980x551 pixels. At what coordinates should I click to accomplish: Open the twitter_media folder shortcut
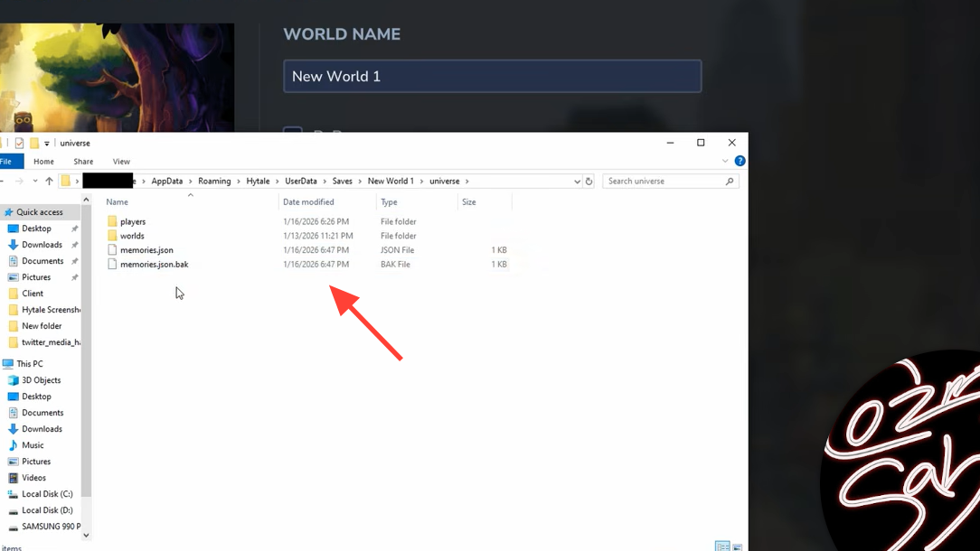tap(51, 342)
